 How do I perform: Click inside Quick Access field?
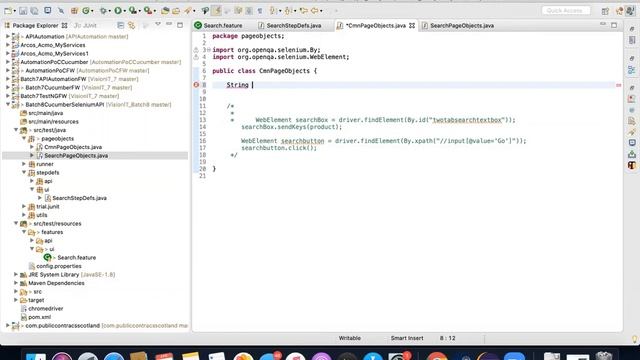[566, 11]
